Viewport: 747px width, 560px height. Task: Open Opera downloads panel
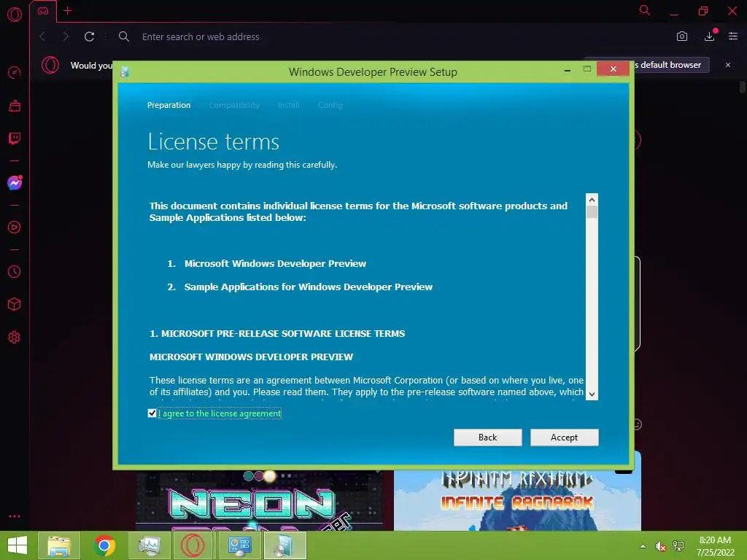(709, 36)
